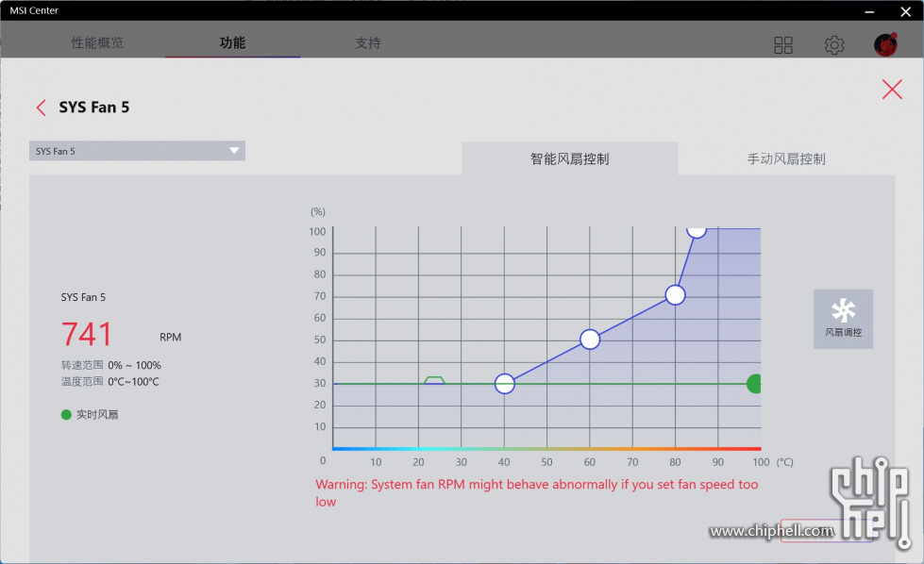
Task: Switch to the 支持 tab
Action: coord(368,42)
